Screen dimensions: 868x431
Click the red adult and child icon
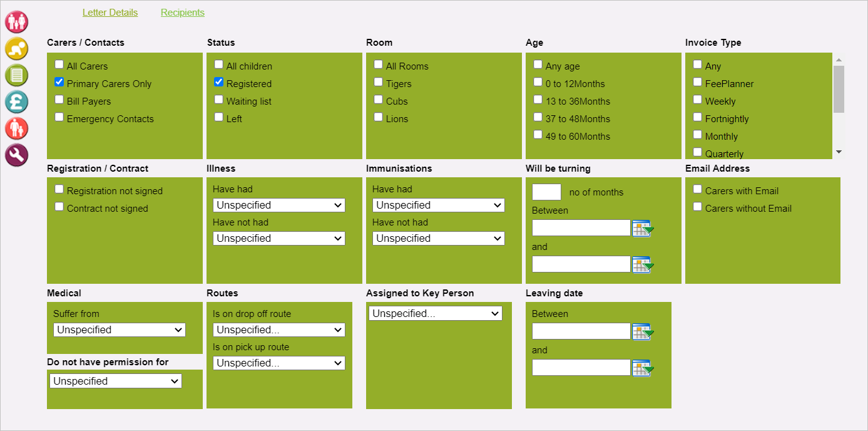tap(17, 128)
